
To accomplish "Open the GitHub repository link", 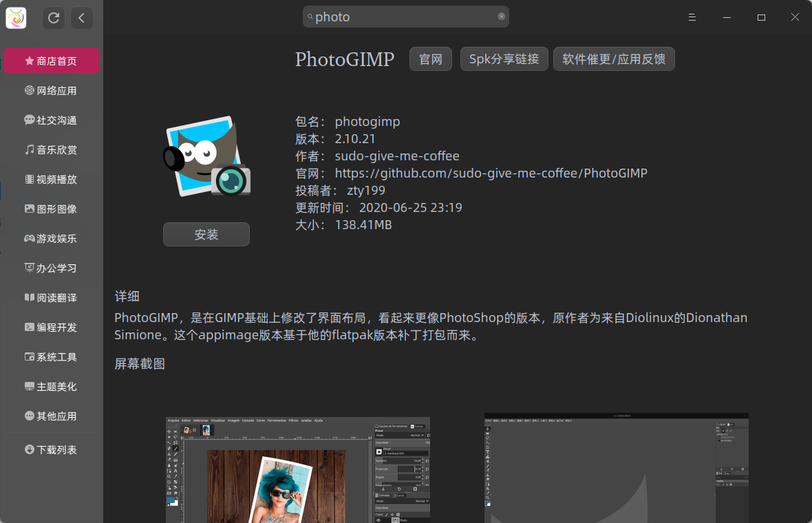I will 491,173.
